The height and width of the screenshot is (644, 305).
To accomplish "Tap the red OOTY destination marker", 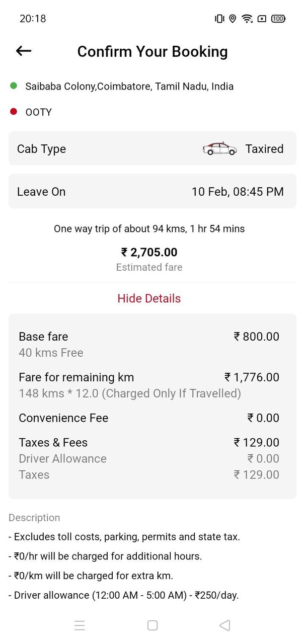I will (14, 112).
